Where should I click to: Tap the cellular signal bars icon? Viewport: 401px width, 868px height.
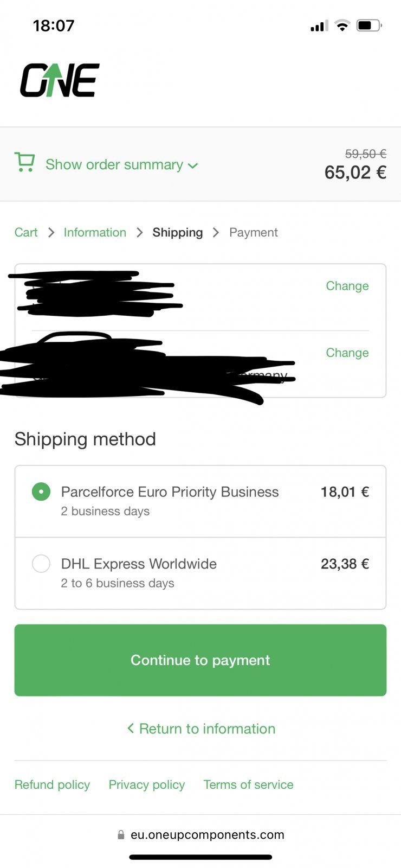tap(319, 26)
